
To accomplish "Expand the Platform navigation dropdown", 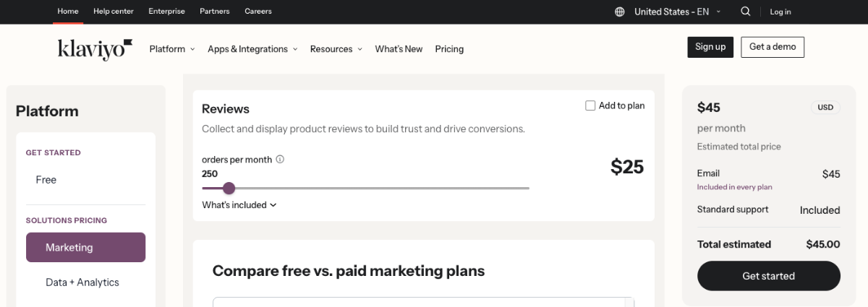I will click(172, 49).
